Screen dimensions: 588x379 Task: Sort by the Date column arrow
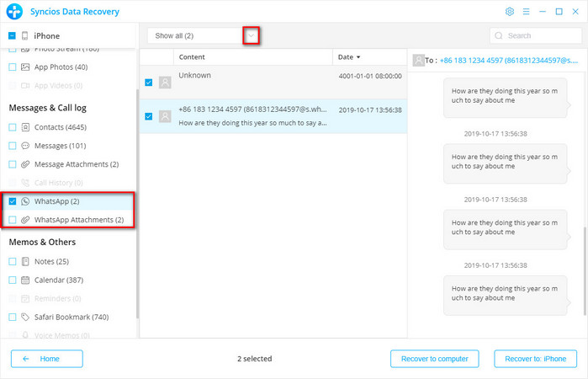click(358, 57)
